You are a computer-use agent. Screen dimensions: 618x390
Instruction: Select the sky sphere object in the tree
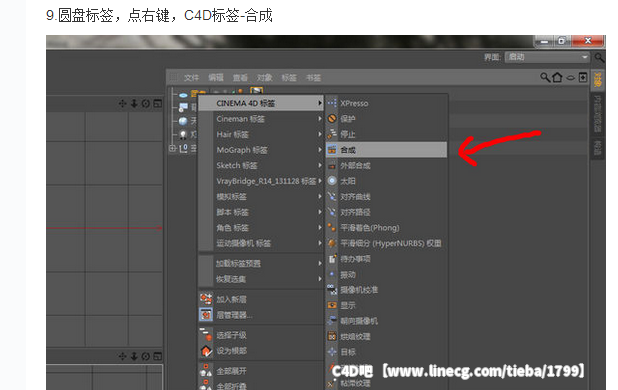click(183, 121)
